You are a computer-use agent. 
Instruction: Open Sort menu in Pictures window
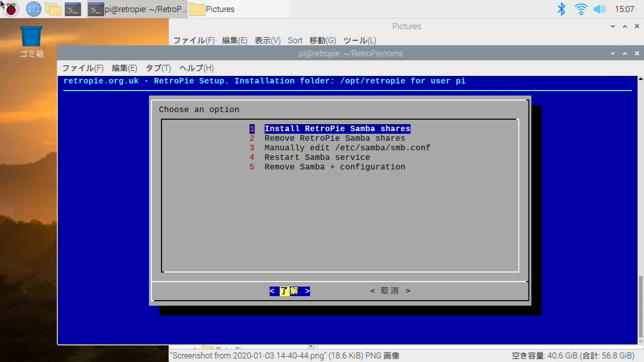pos(295,40)
